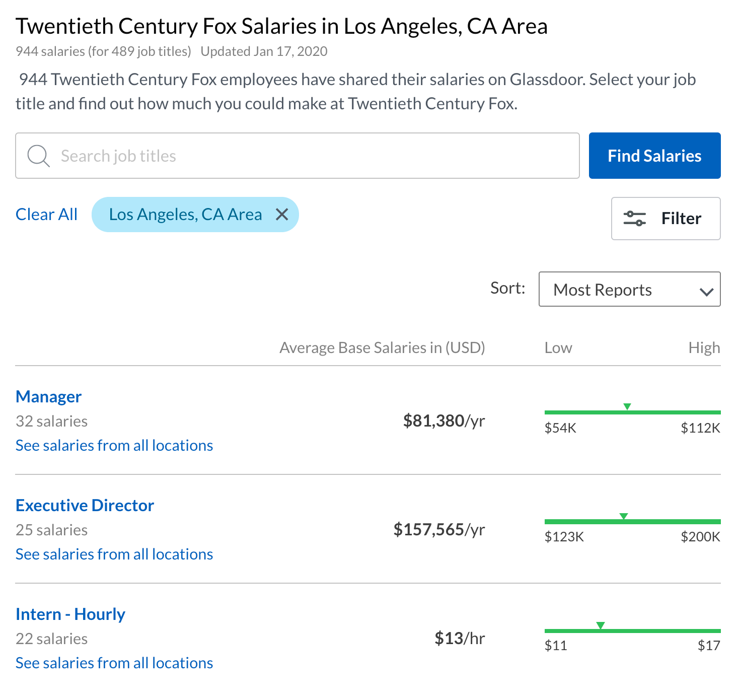
Task: Open the Manager job title link
Action: tap(49, 397)
